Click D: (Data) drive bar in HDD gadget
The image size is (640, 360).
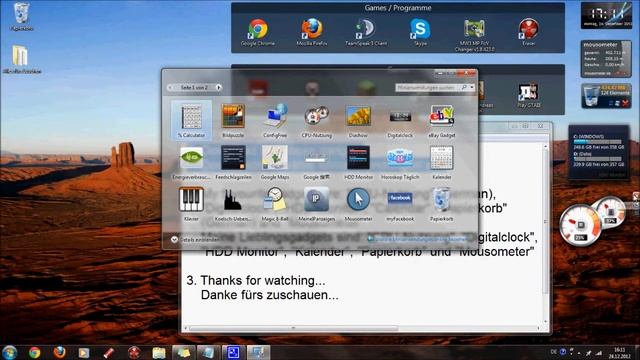(598, 159)
